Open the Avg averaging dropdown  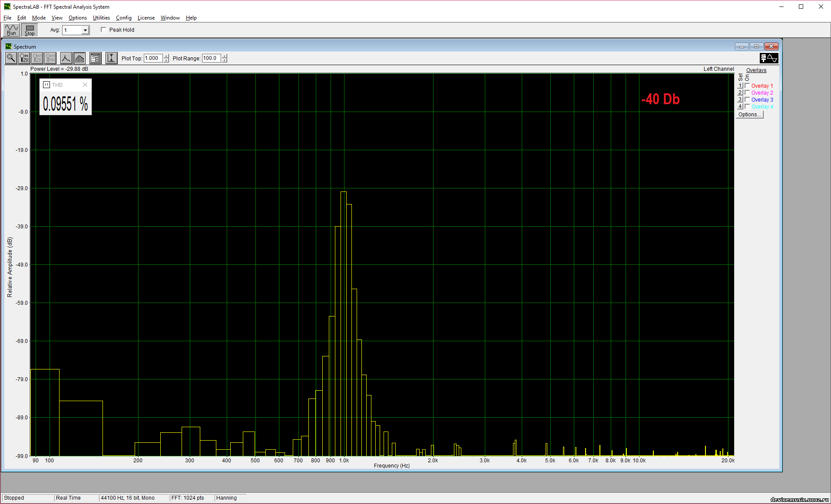coord(85,30)
